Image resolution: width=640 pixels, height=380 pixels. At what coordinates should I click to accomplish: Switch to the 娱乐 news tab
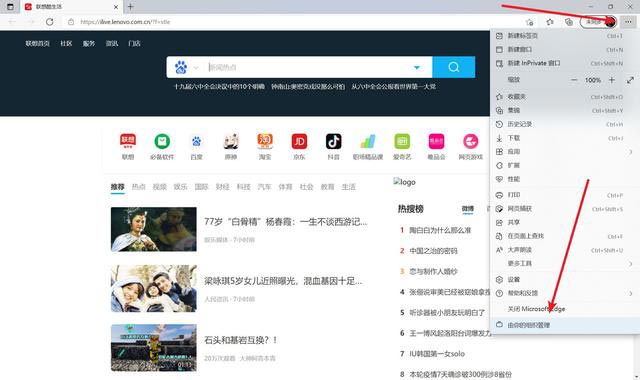[180, 187]
